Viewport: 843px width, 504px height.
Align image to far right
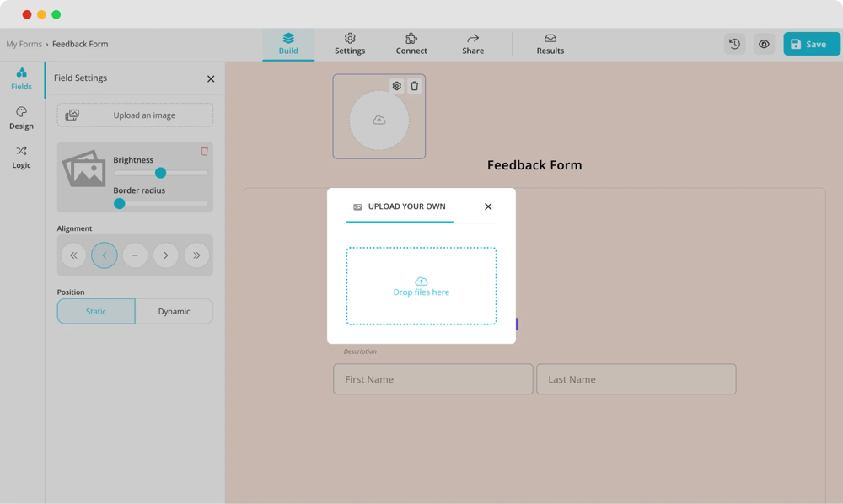tap(196, 255)
